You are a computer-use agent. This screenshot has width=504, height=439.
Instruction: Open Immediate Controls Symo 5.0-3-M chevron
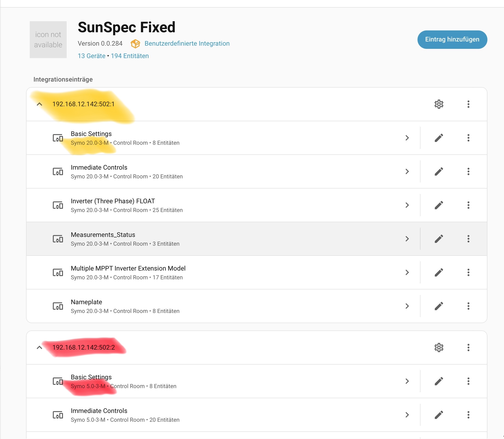coord(407,415)
